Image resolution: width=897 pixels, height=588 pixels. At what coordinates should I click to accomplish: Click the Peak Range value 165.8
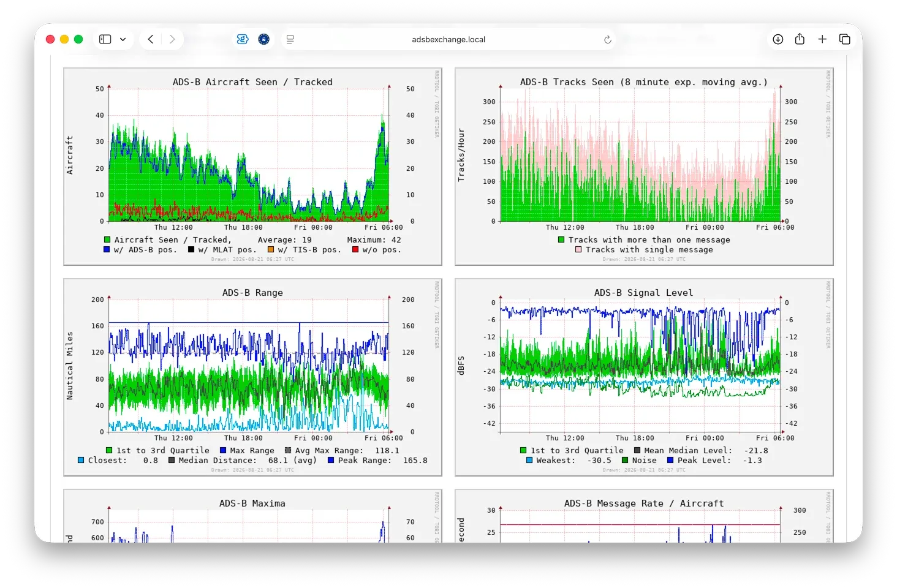pos(415,461)
